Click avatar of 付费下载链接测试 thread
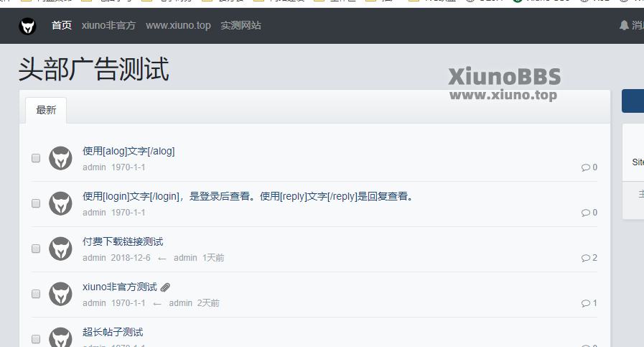 (61, 249)
